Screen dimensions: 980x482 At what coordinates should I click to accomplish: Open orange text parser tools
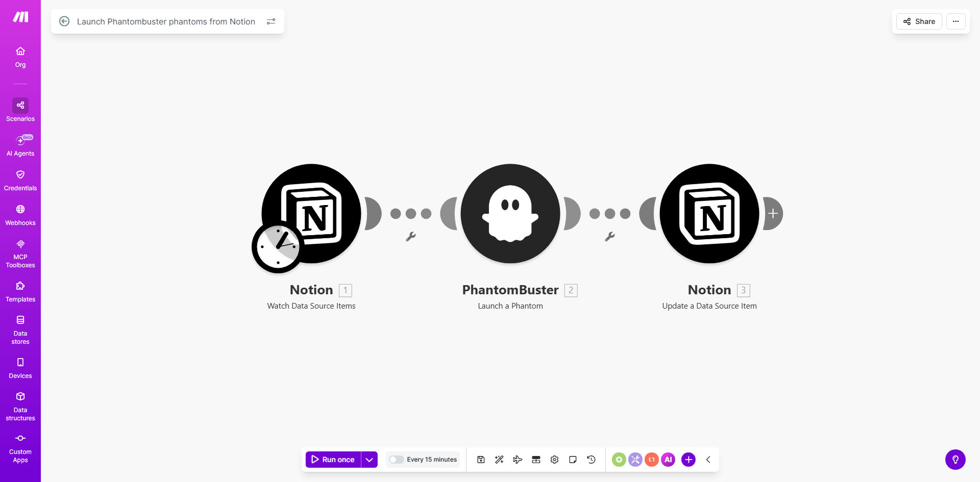[x=652, y=460]
